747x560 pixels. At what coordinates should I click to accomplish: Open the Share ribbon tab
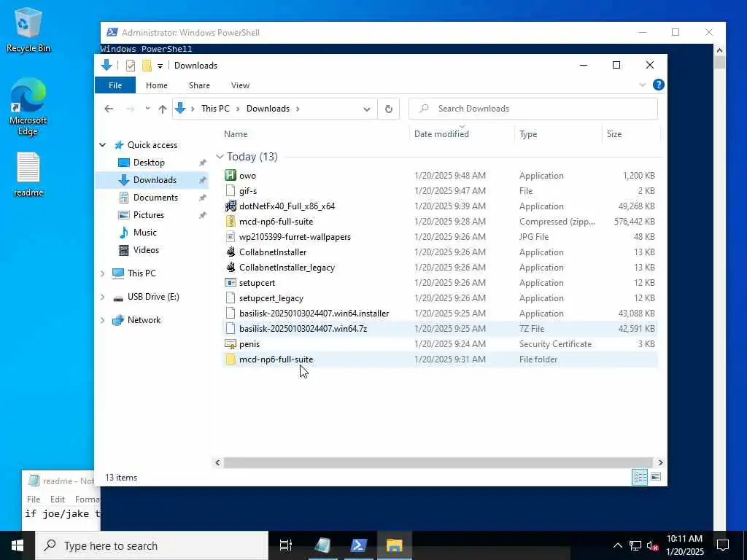[199, 85]
